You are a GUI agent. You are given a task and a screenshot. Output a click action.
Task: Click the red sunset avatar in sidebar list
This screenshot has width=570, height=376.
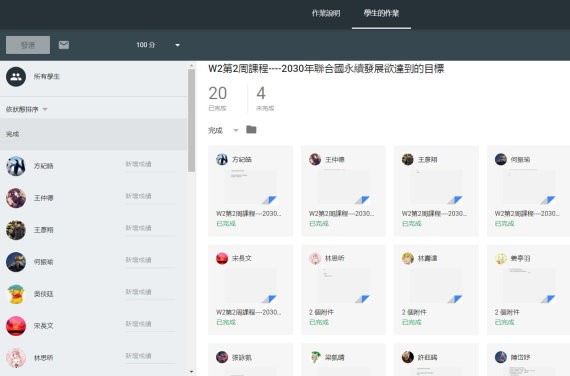coord(16,326)
